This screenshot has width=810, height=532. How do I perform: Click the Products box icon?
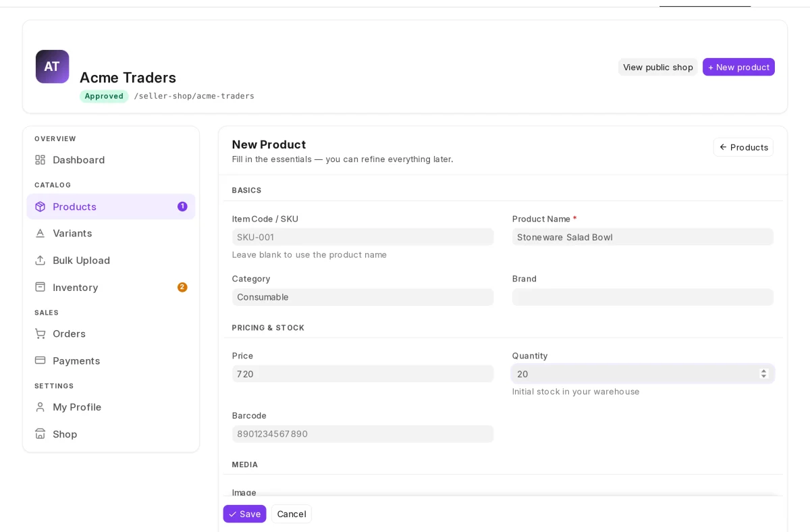click(40, 207)
